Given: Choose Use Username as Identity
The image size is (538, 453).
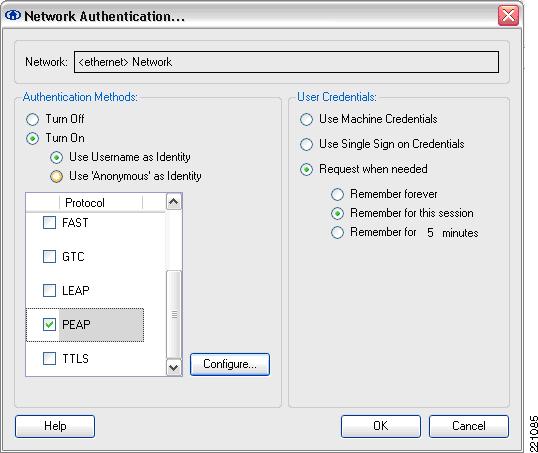Looking at the screenshot, I should (x=57, y=158).
